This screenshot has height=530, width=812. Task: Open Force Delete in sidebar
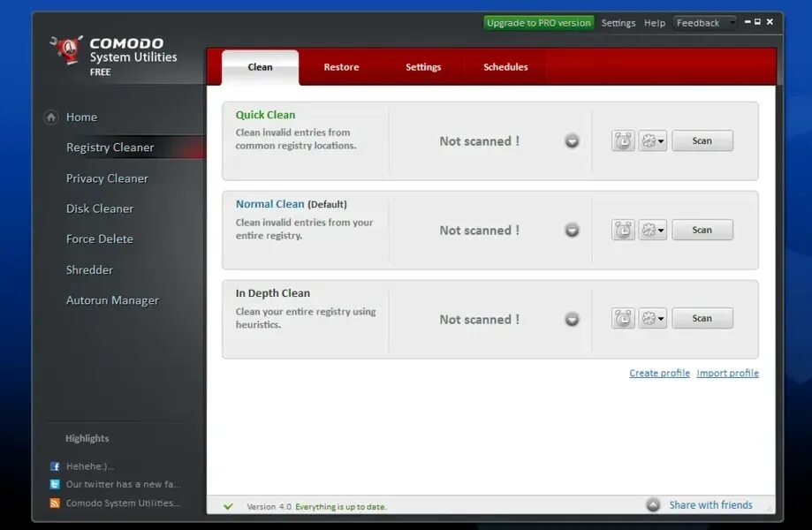tap(100, 239)
